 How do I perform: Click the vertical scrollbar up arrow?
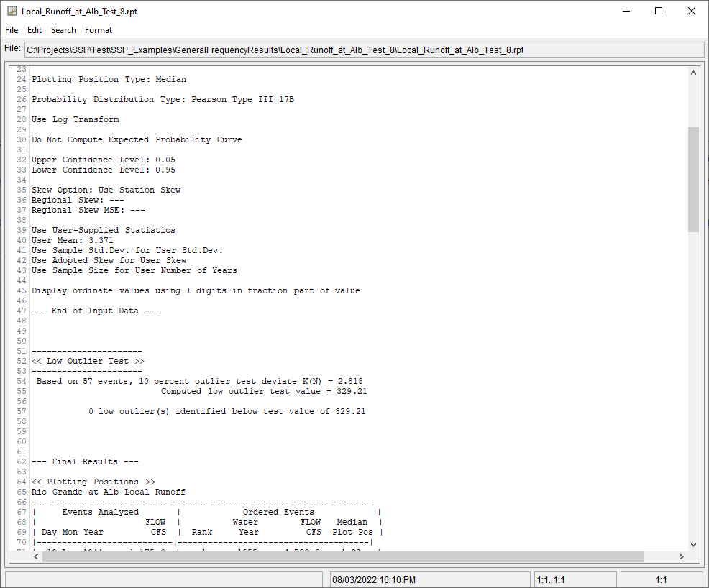[693, 73]
